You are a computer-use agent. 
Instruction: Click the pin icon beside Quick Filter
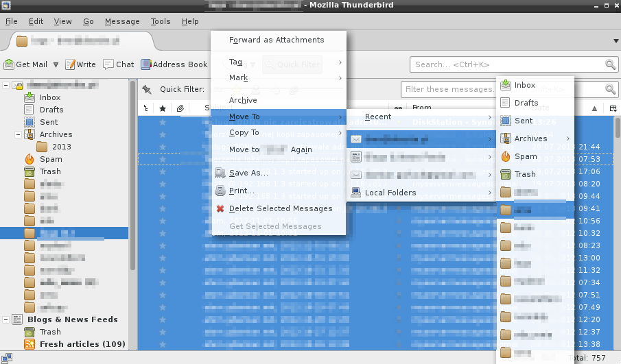point(146,89)
